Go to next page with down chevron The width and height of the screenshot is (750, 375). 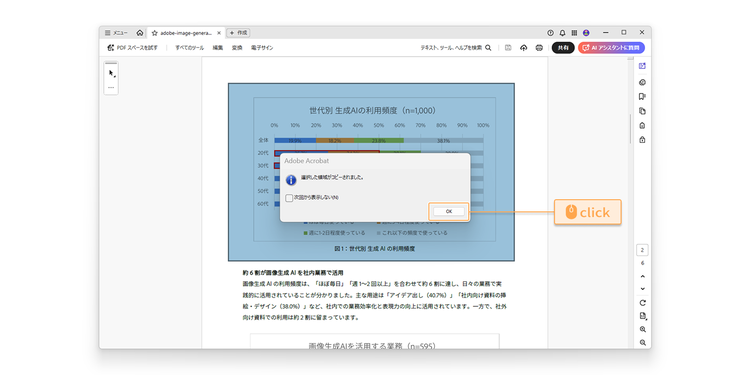coord(642,288)
